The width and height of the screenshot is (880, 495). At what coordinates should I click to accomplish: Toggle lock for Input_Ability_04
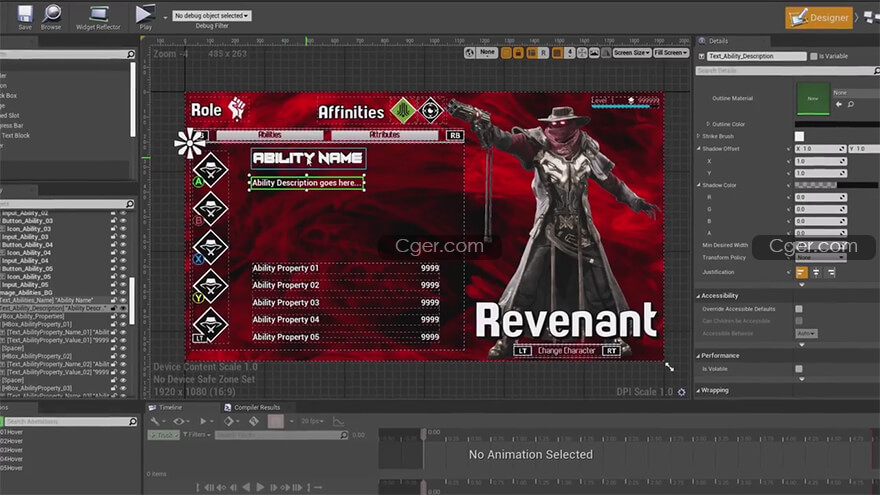pos(113,261)
